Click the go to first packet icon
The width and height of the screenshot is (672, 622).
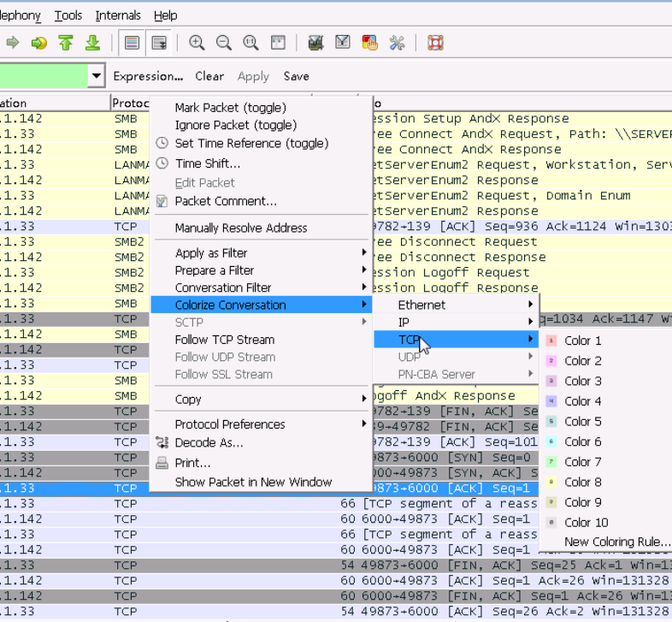tap(66, 43)
